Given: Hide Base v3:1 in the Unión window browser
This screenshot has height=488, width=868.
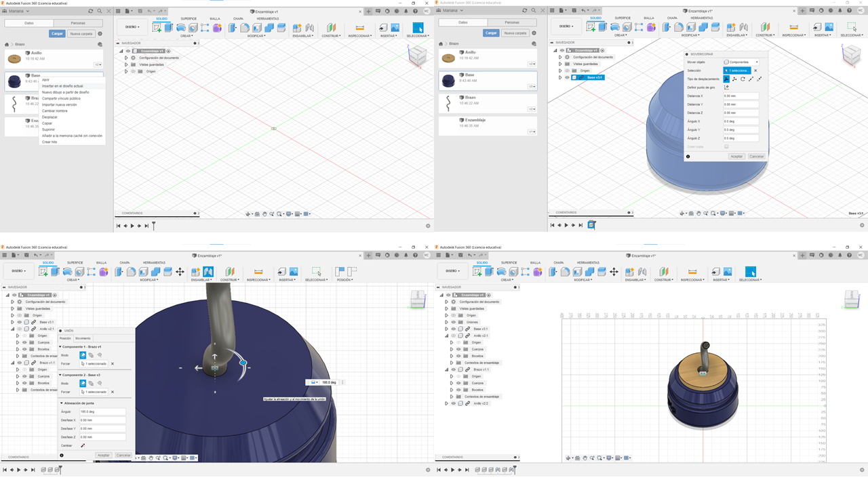Looking at the screenshot, I should pyautogui.click(x=20, y=322).
